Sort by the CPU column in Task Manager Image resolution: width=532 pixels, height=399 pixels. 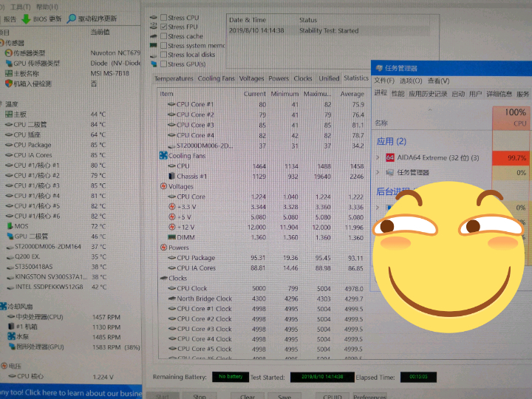(x=511, y=117)
